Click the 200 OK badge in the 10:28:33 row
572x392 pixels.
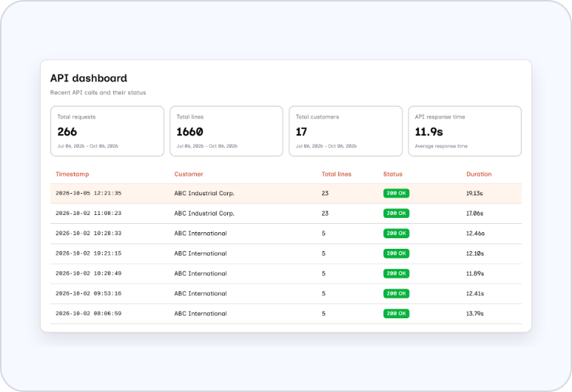click(x=396, y=233)
